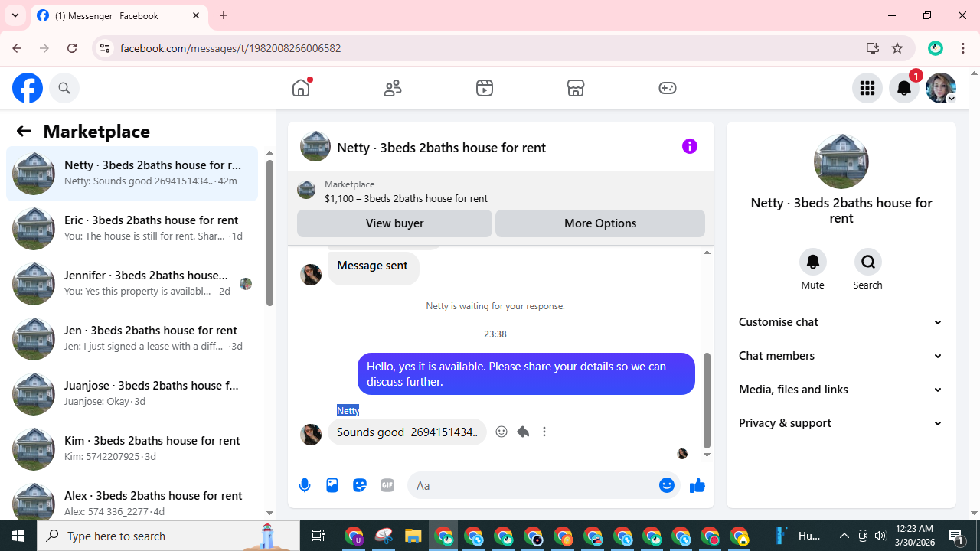980x551 pixels.
Task: Open the Friends tab
Action: (x=393, y=88)
